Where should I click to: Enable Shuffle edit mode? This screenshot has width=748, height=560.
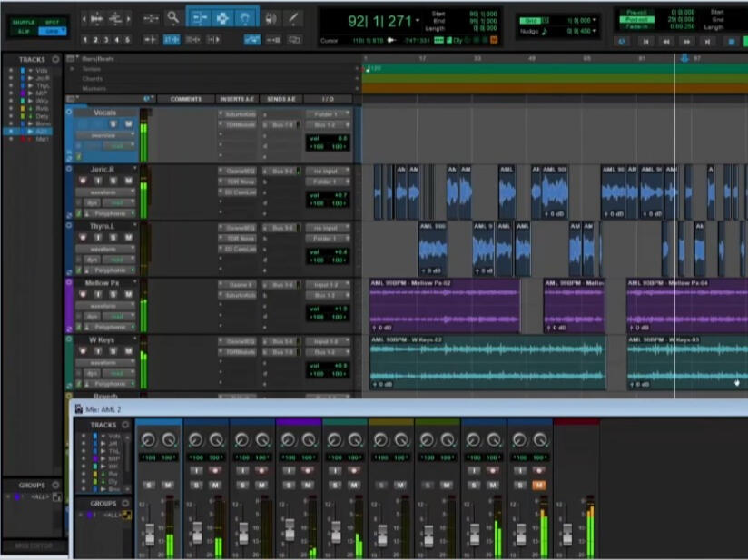(24, 22)
